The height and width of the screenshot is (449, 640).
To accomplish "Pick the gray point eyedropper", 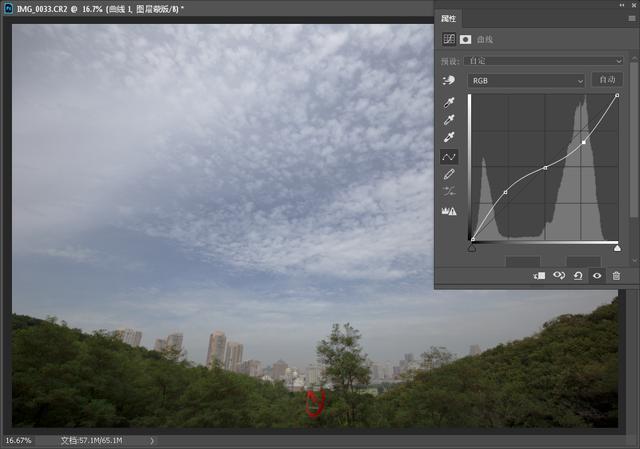I will [449, 120].
